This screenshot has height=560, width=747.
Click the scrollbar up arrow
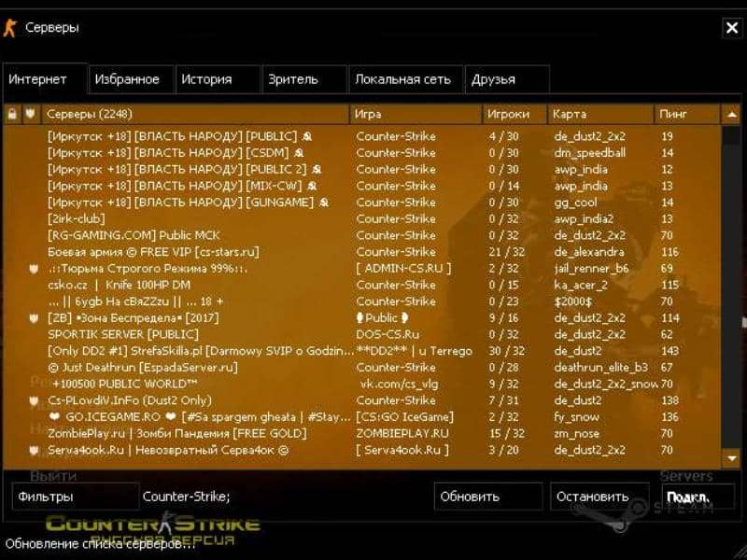click(731, 114)
